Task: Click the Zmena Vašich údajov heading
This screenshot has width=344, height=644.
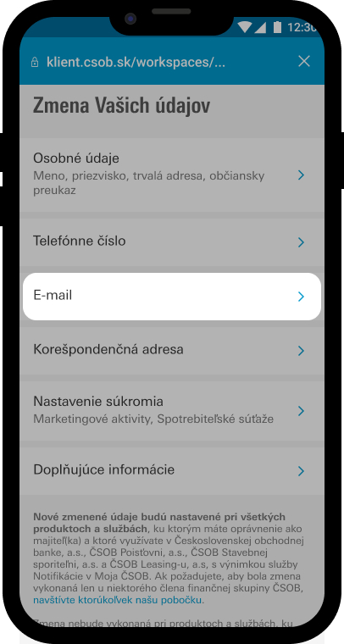Action: 121,106
